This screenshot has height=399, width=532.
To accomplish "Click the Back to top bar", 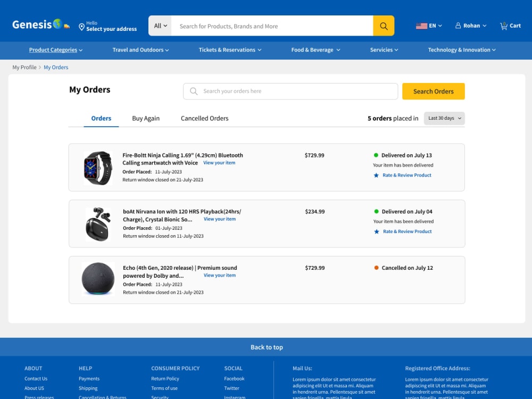I will click(266, 347).
